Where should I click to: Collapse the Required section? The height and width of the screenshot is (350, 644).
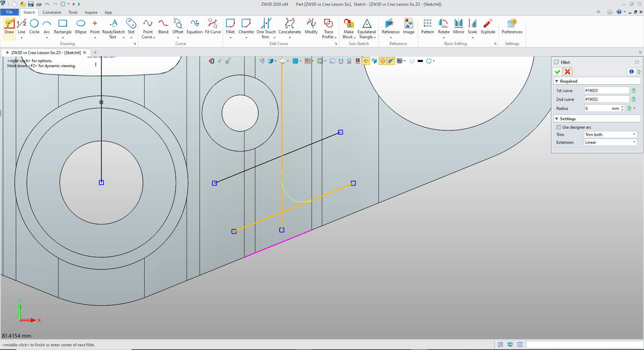click(557, 81)
